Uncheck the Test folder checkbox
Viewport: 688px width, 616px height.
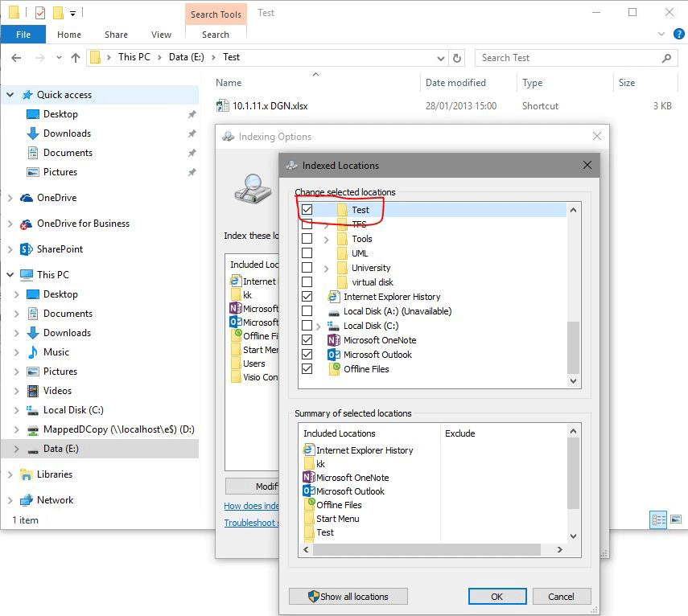pos(307,210)
